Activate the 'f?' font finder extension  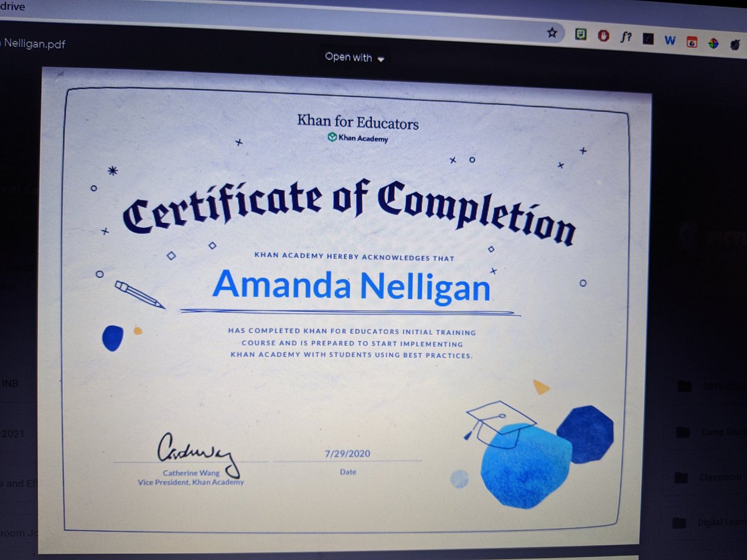(x=626, y=37)
